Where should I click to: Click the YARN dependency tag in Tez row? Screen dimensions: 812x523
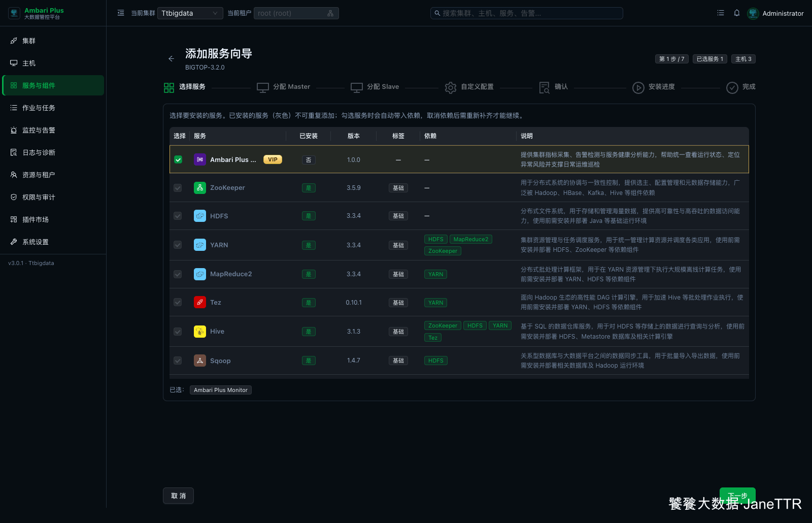436,303
